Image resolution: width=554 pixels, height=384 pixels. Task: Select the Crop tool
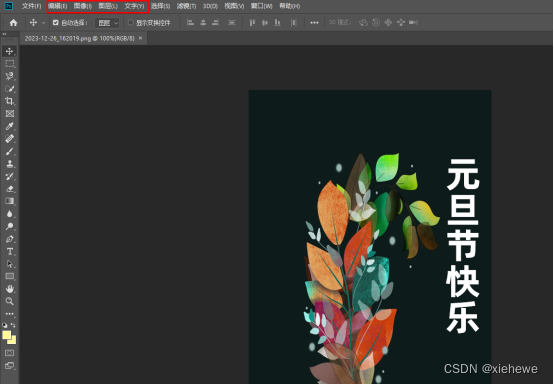[10, 101]
